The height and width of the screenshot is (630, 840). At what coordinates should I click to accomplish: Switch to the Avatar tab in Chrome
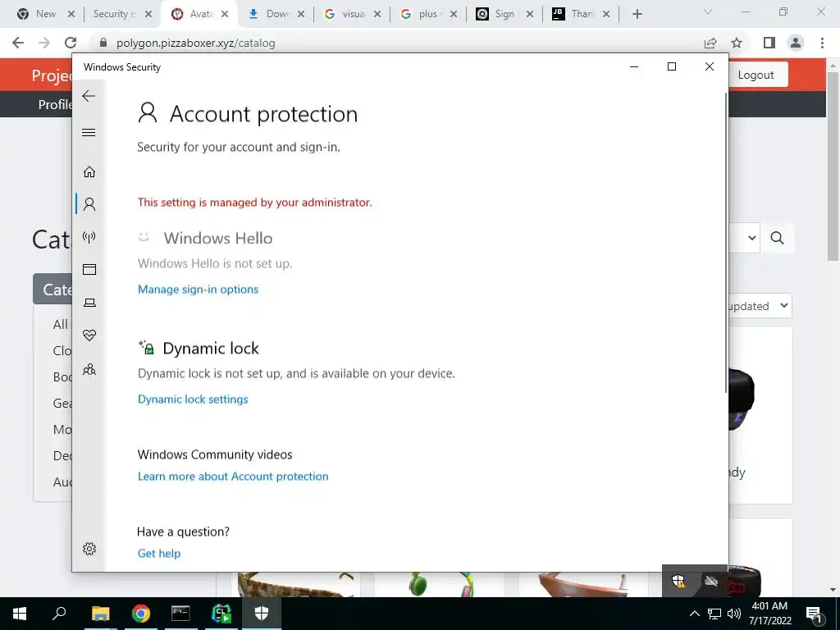coord(199,14)
